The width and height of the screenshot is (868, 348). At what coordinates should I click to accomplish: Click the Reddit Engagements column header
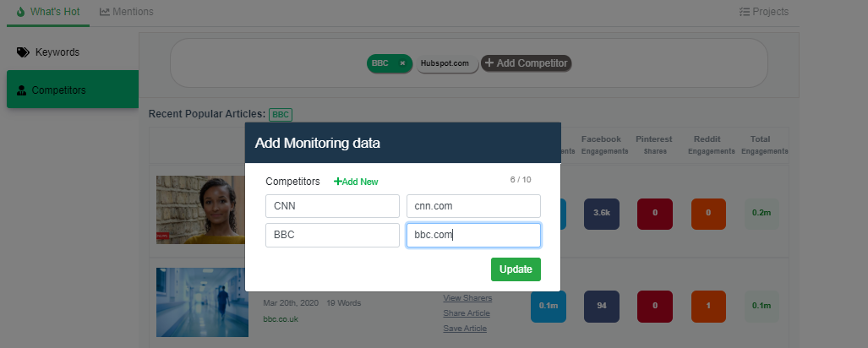pyautogui.click(x=711, y=145)
